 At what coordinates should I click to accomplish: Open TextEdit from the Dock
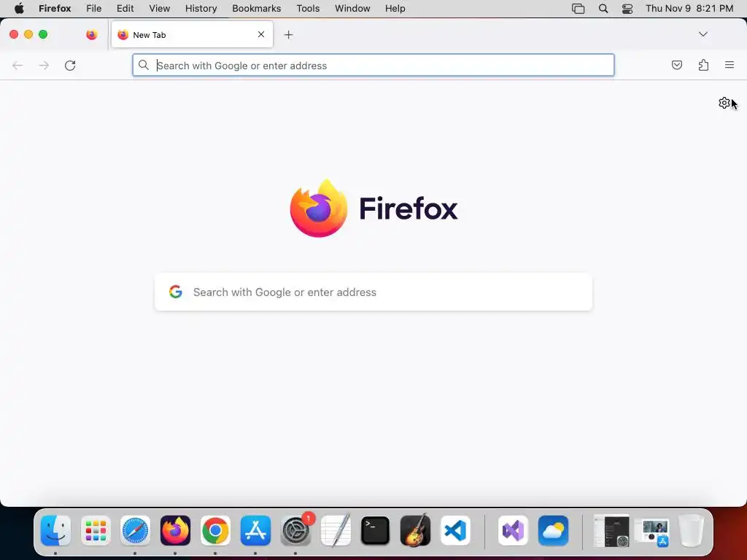[x=336, y=531]
